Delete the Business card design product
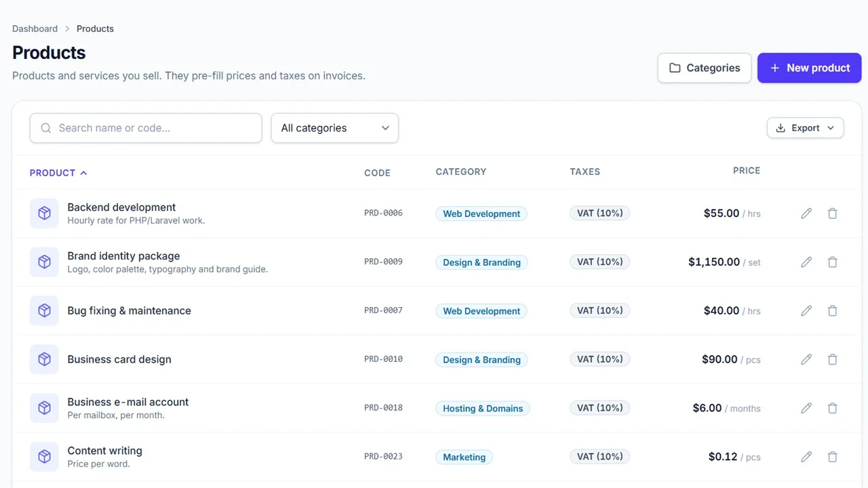868x488 pixels. 833,360
